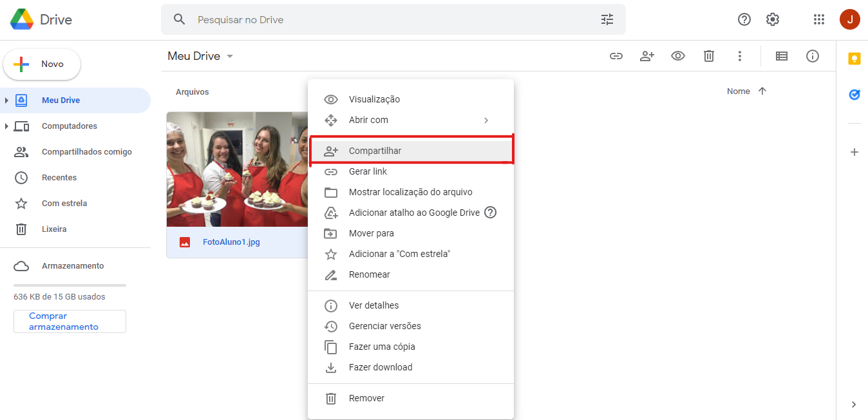Open the three-dot more actions menu

740,56
